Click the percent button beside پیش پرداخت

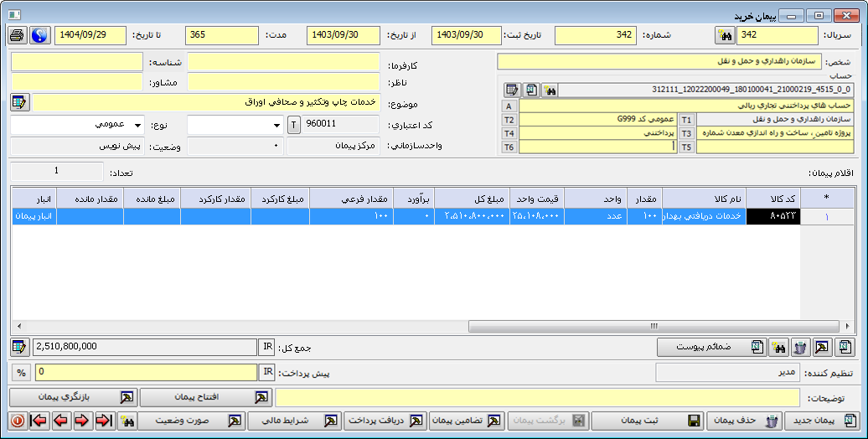(x=20, y=372)
